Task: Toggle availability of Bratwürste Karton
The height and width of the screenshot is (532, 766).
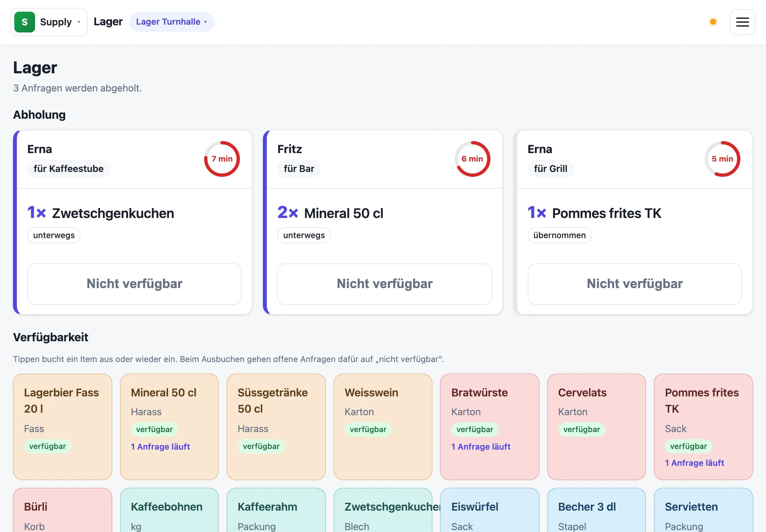Action: [489, 427]
